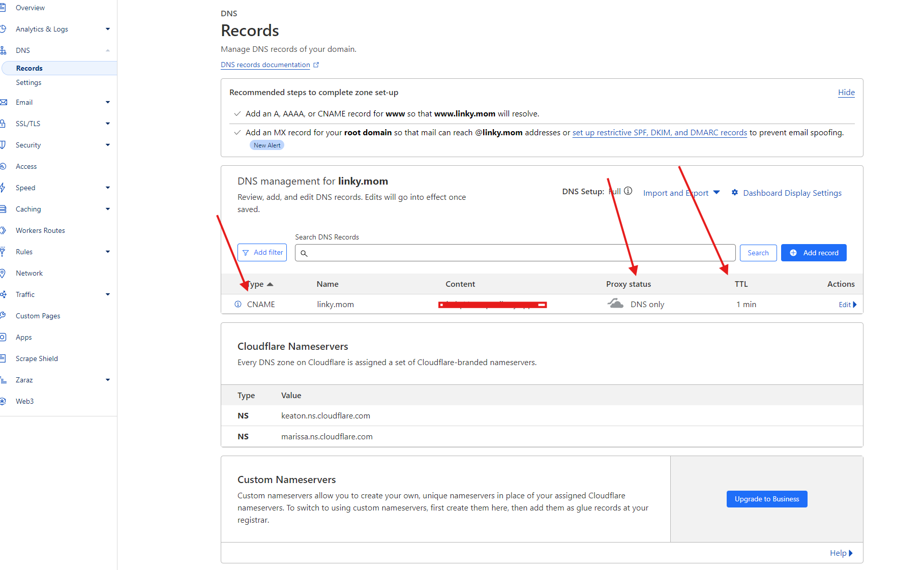924x570 pixels.
Task: Click Upgrade to Business button
Action: [x=767, y=499]
